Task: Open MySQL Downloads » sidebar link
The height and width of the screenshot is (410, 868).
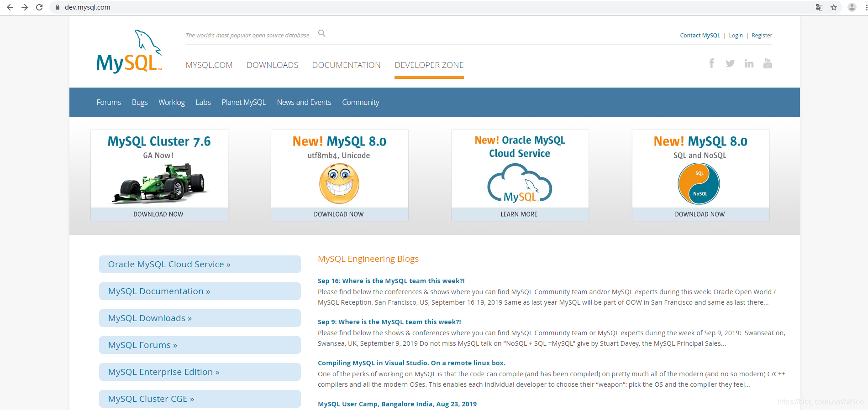Action: click(200, 318)
